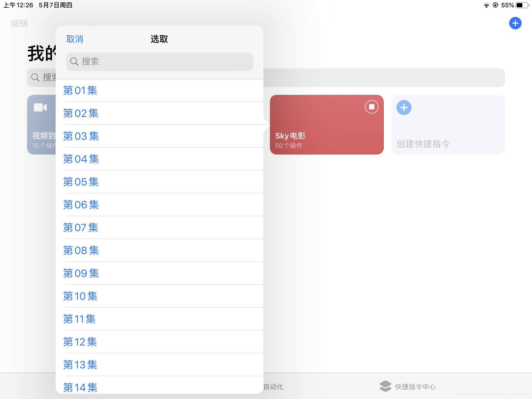Choose 第02集 from the list
Viewport: 532px width, 399px height.
(x=159, y=113)
